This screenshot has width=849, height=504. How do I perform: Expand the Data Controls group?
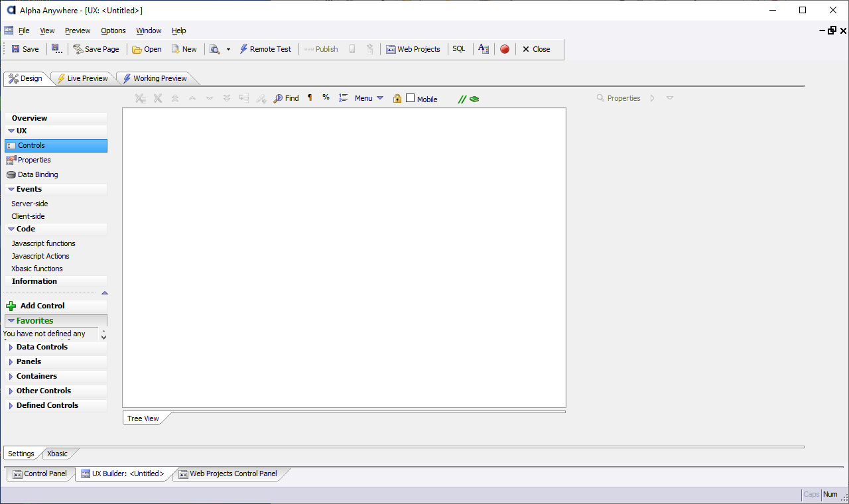click(x=11, y=347)
